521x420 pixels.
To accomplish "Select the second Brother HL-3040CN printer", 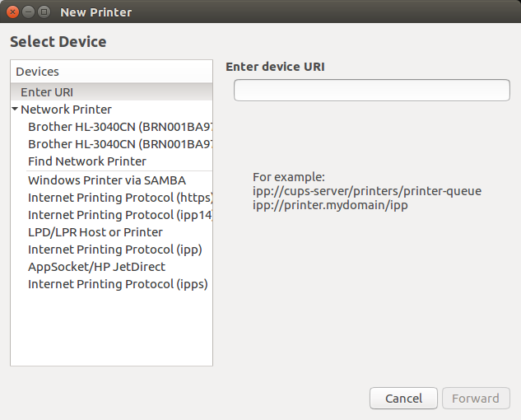I will [x=119, y=144].
